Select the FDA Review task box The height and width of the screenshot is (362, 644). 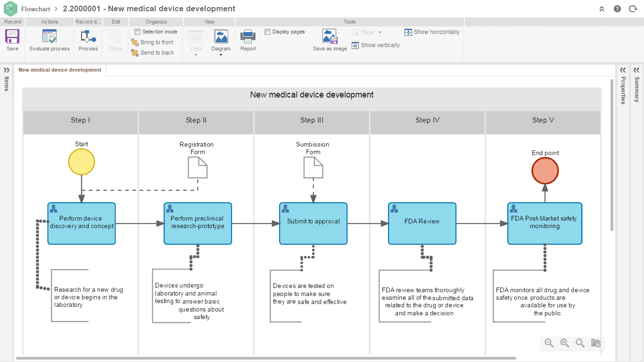coord(422,223)
